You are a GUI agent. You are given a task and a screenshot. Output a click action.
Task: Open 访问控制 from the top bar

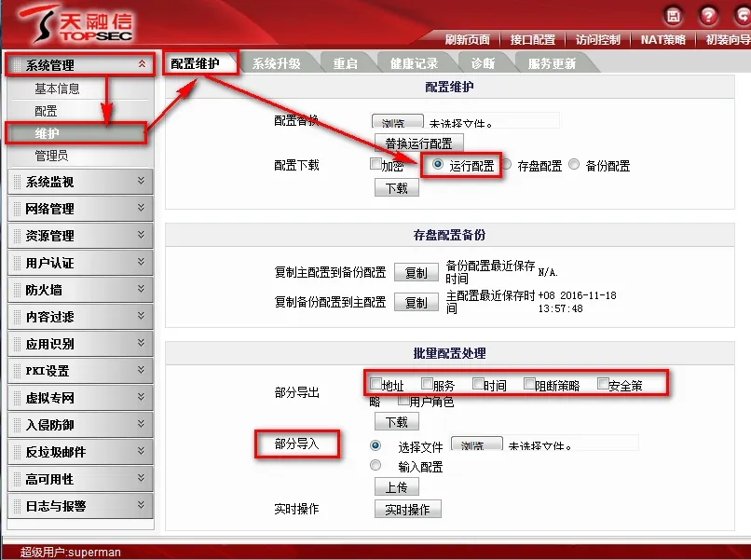point(598,40)
